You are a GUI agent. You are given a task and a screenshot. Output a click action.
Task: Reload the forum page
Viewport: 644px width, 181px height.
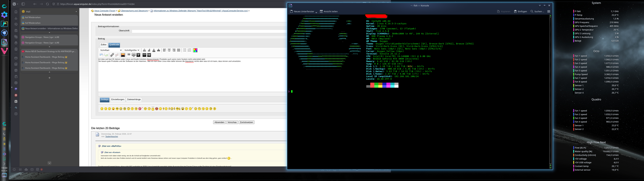click(47, 4)
